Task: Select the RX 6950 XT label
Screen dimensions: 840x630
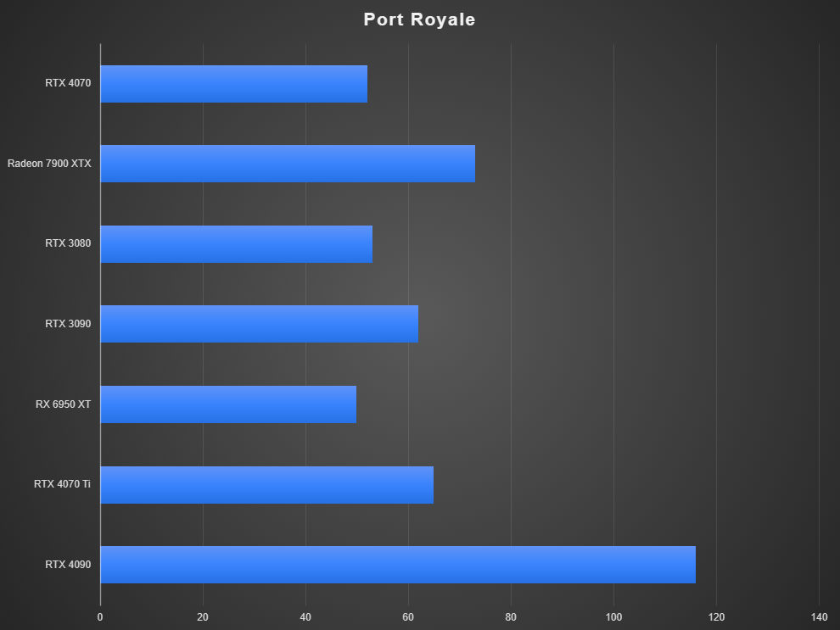Action: tap(64, 404)
